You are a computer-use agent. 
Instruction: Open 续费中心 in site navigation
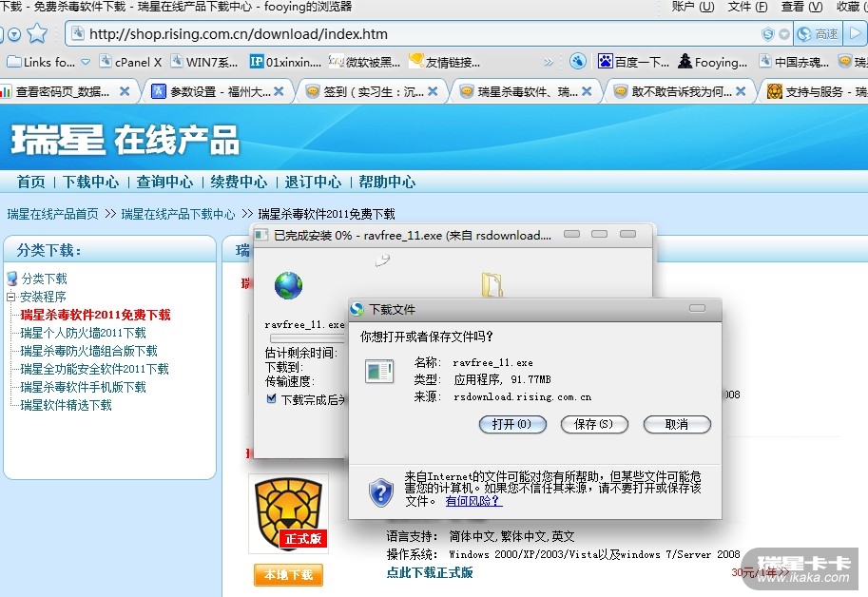[x=240, y=182]
